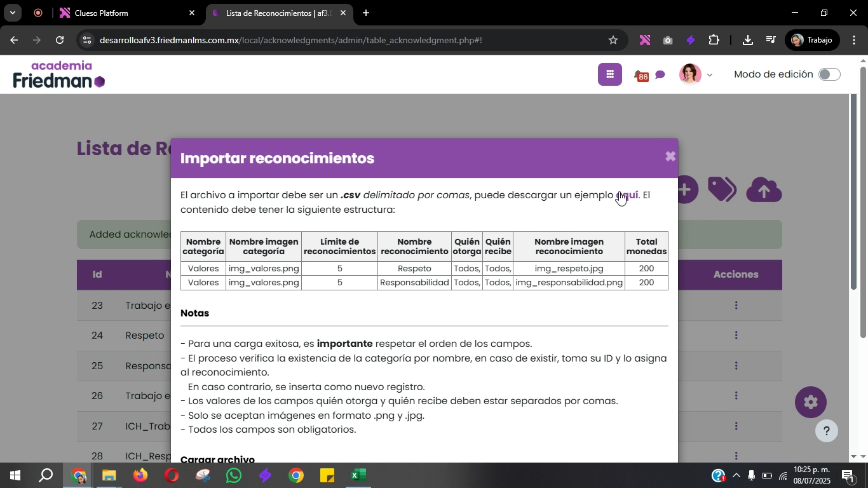Download the example csv via 'aquí' link
The height and width of the screenshot is (488, 868).
pos(627,195)
